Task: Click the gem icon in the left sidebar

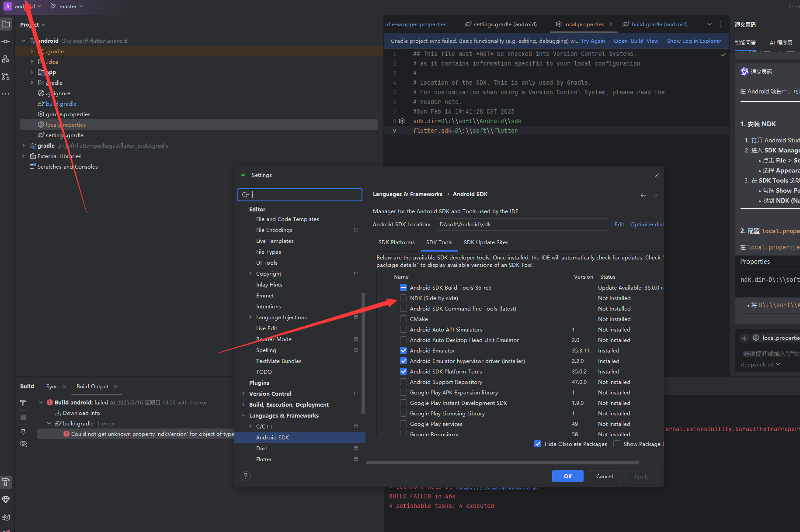Action: pyautogui.click(x=6, y=500)
